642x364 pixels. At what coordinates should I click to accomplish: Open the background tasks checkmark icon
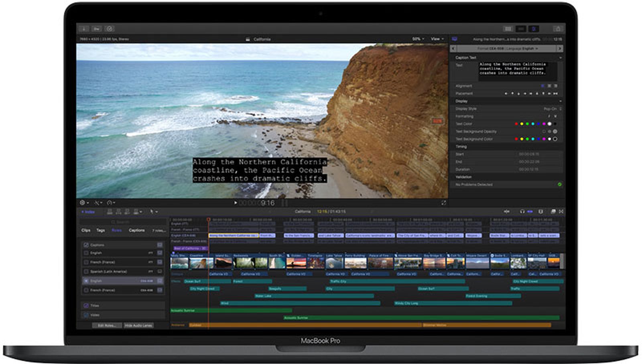tap(110, 28)
